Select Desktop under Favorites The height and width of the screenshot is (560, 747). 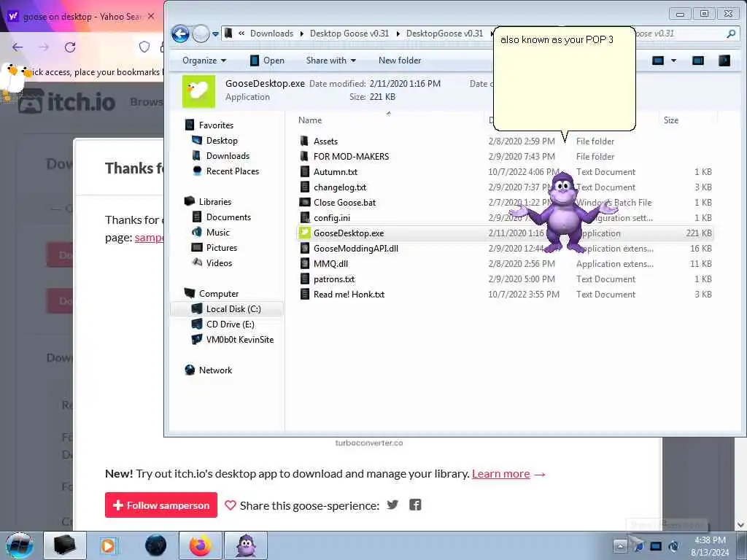click(x=222, y=141)
